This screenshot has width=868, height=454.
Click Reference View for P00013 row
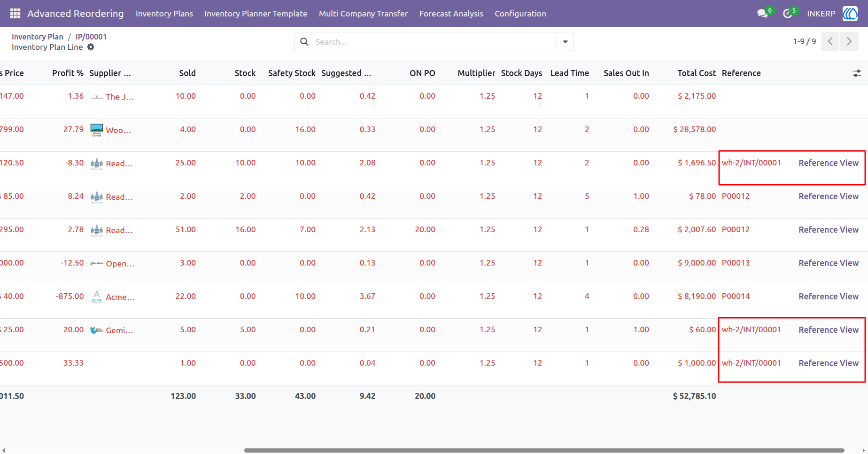pyautogui.click(x=829, y=263)
